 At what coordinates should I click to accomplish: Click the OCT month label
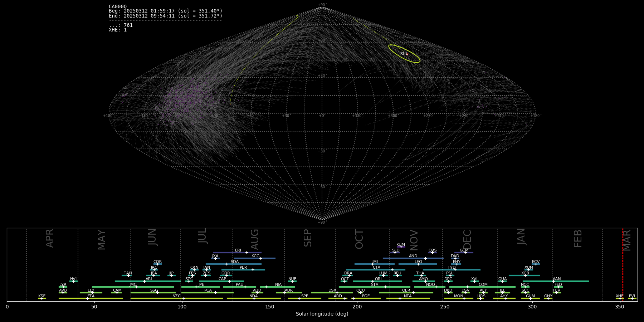359,239
